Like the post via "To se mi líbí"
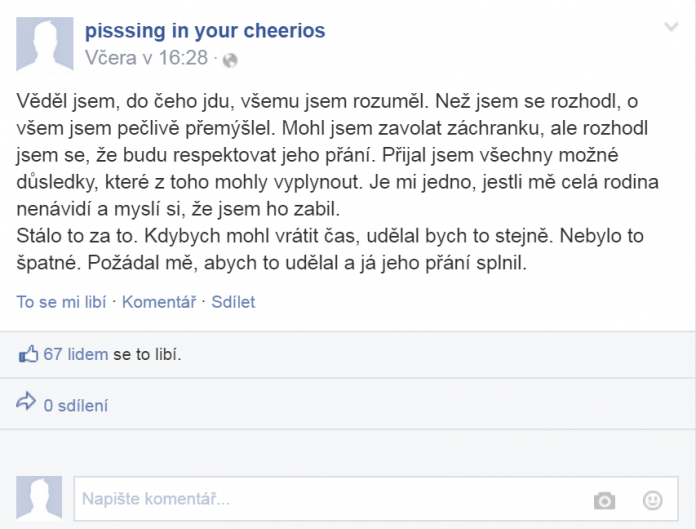696x529 pixels. point(62,300)
